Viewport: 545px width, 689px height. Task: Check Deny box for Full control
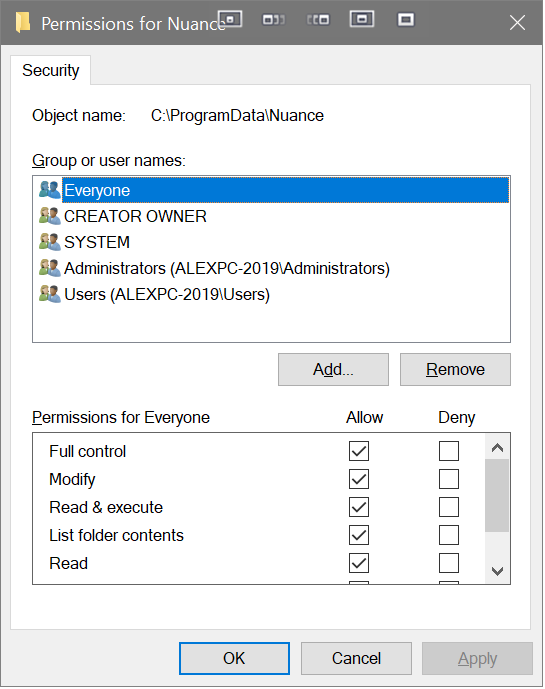tap(449, 451)
